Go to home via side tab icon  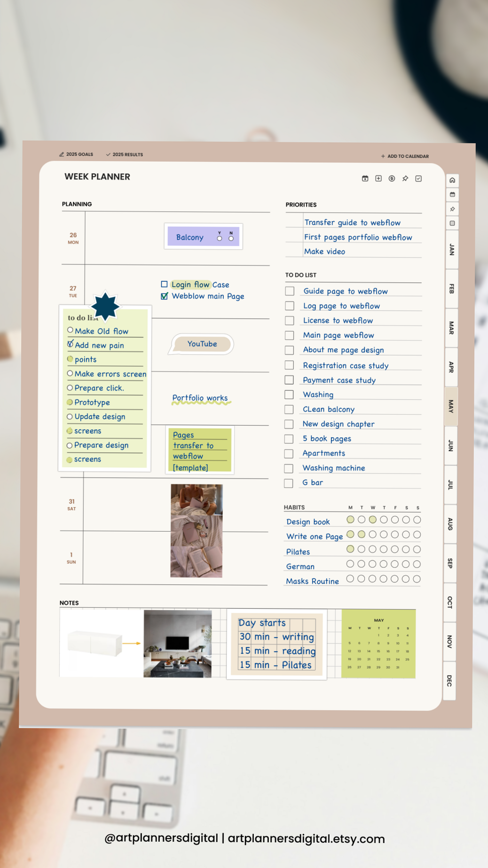tap(452, 180)
